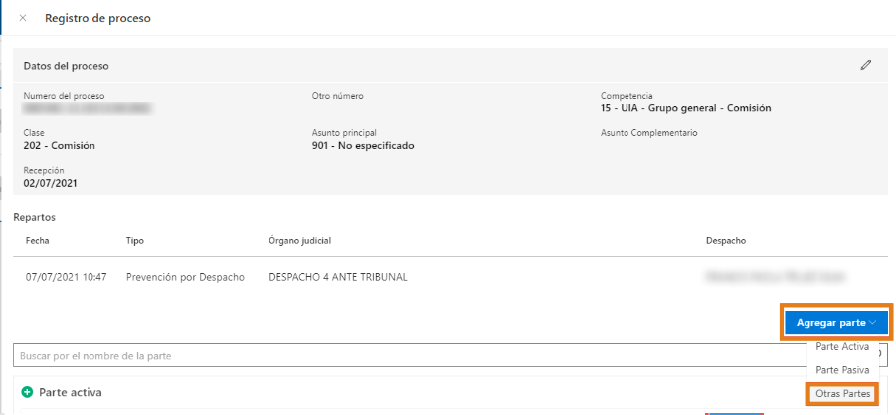896x415 pixels.
Task: Click the Clase value 202 - Comisión
Action: (x=59, y=145)
